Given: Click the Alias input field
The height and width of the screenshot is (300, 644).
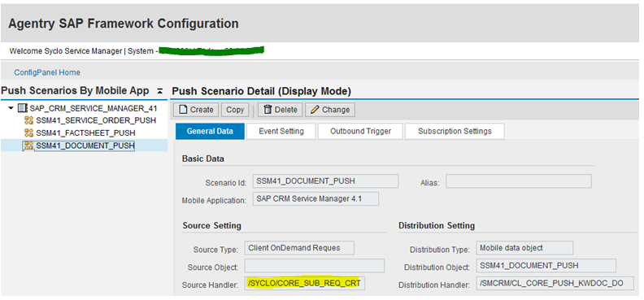Looking at the screenshot, I should 519,181.
